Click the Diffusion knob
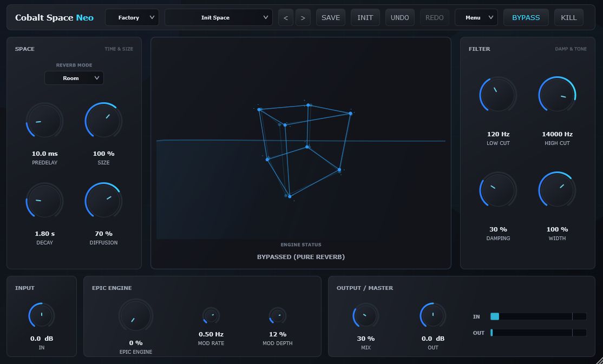603x364 pixels. click(x=103, y=201)
